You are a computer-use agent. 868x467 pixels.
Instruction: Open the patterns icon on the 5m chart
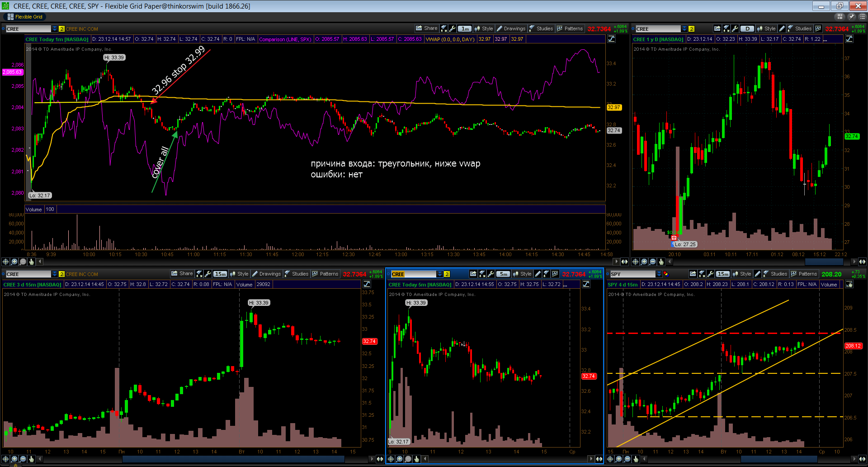coord(555,274)
